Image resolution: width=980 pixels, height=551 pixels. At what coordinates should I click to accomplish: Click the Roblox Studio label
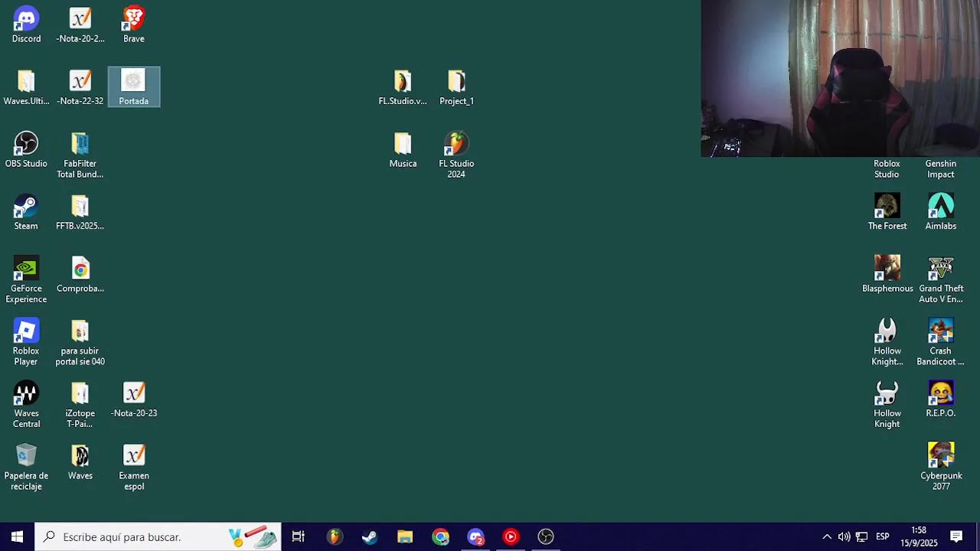[887, 169]
